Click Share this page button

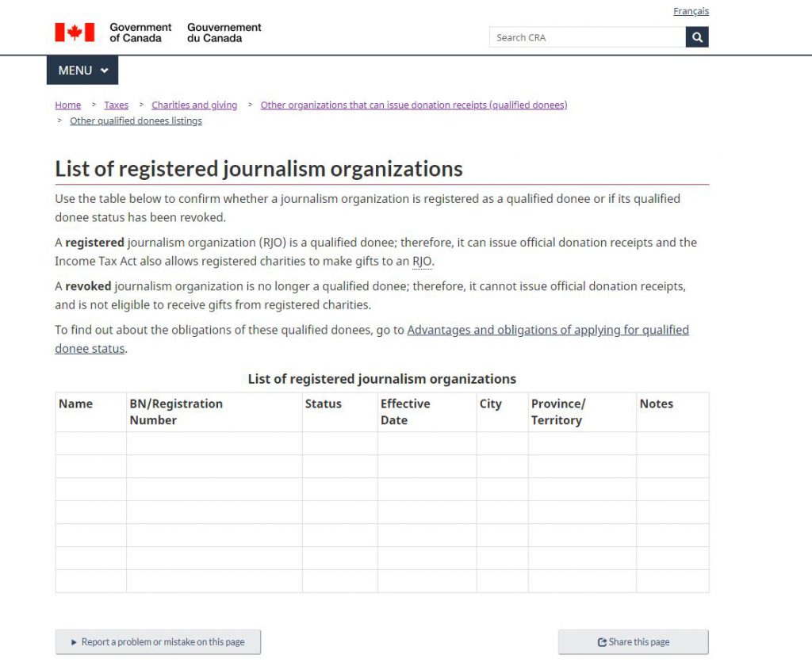pyautogui.click(x=633, y=642)
